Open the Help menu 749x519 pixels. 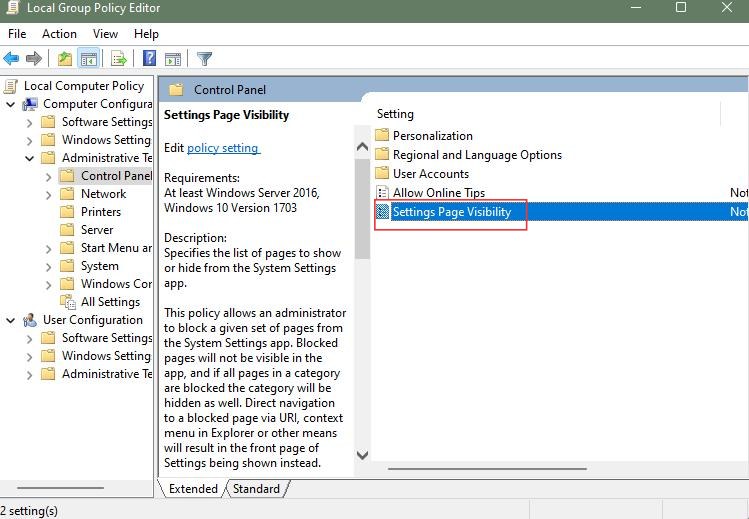coord(146,34)
